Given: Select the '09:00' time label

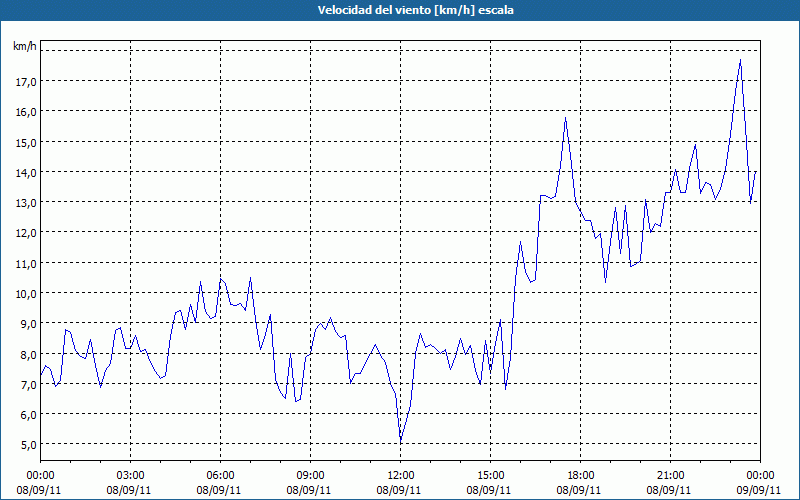Looking at the screenshot, I should [x=310, y=476].
